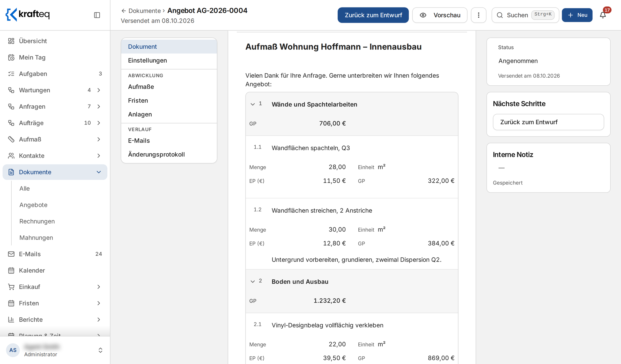The width and height of the screenshot is (621, 364).
Task: Open Fristen under Abwicklung
Action: click(x=169, y=100)
